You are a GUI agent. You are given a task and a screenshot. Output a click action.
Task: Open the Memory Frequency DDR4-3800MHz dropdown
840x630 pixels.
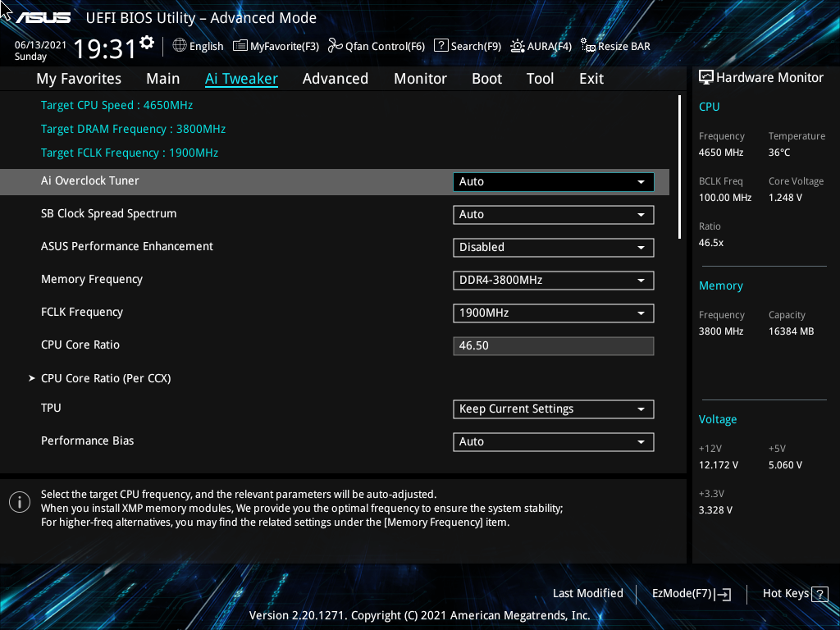coord(554,281)
